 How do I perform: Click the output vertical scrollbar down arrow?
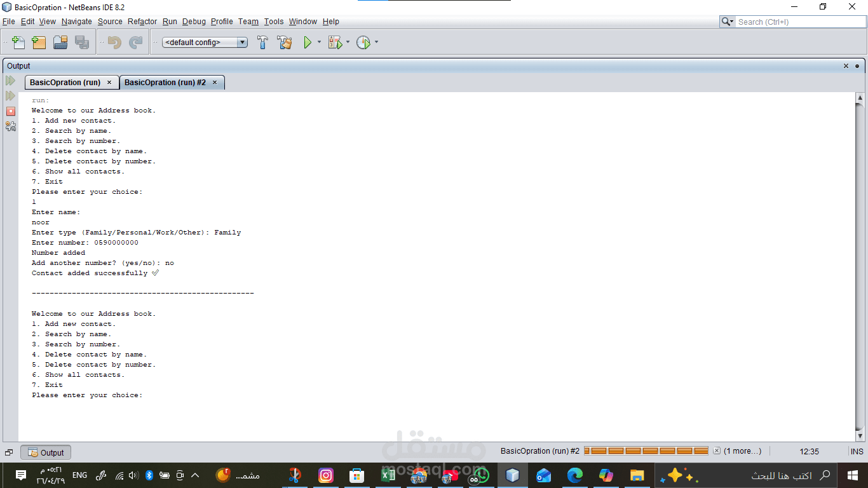click(x=860, y=437)
